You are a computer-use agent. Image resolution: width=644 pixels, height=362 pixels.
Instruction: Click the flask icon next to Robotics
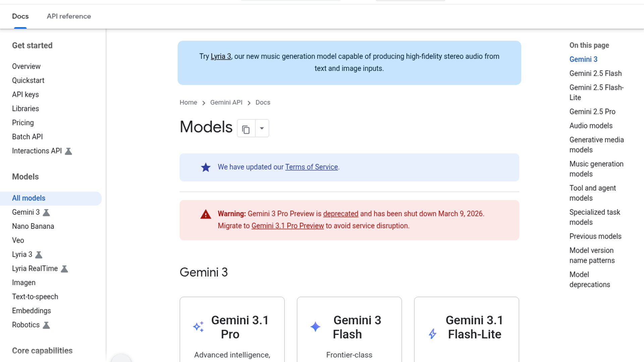pyautogui.click(x=46, y=325)
